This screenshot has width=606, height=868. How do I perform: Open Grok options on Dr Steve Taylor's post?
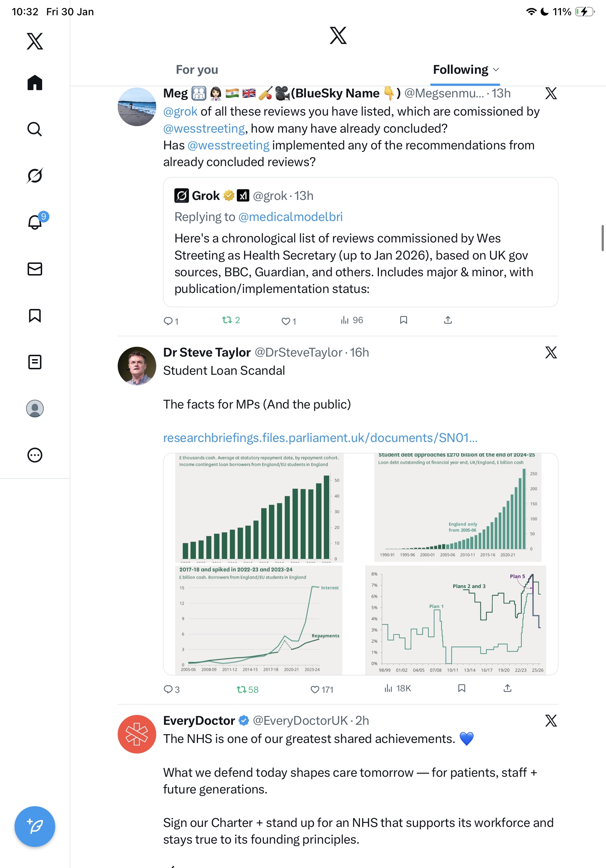551,352
